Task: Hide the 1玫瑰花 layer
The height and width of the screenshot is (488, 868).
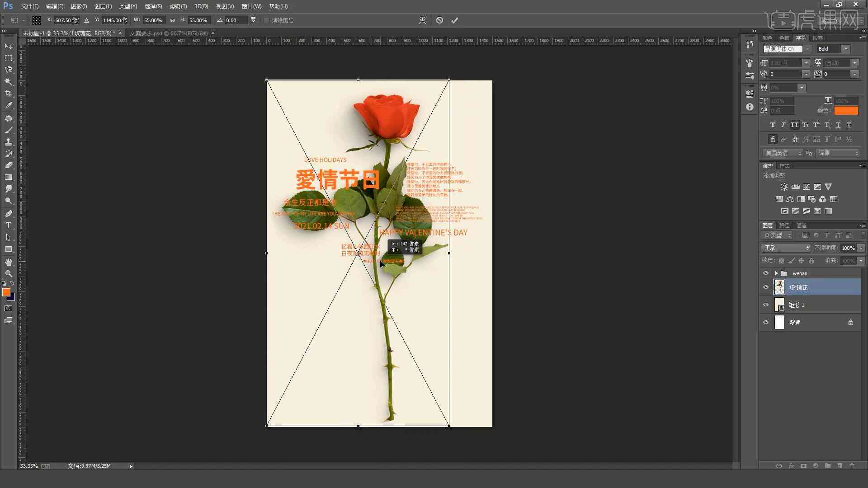Action: [x=765, y=287]
